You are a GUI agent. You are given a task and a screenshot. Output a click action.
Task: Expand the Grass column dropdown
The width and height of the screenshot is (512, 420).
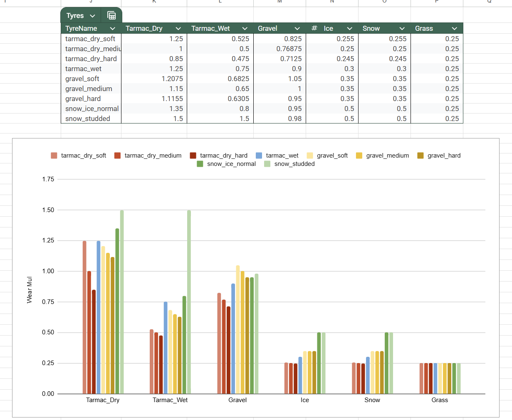(x=454, y=28)
